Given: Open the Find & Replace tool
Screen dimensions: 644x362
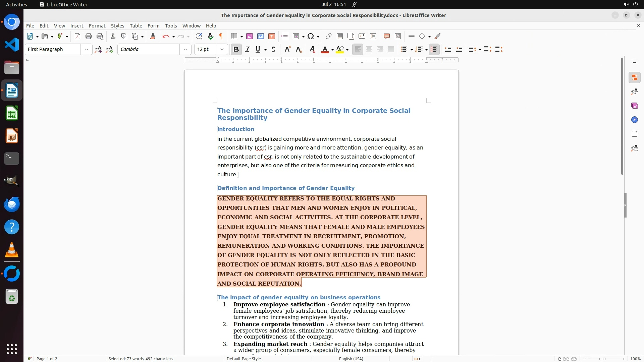Looking at the screenshot, I should 199,37.
